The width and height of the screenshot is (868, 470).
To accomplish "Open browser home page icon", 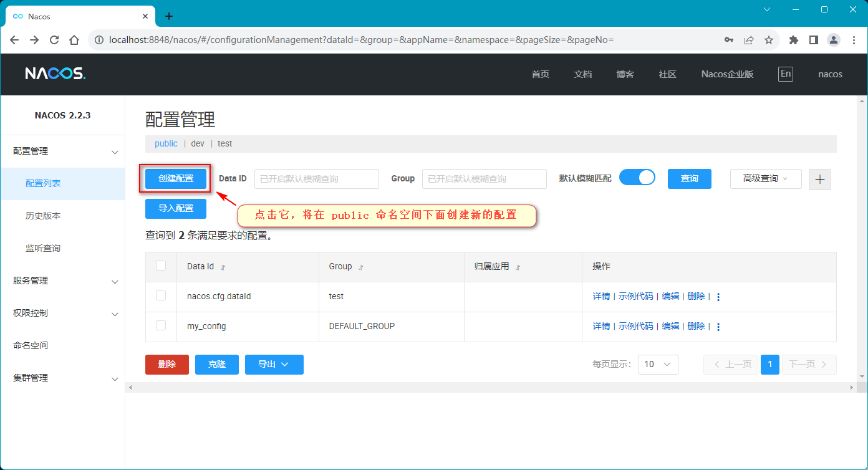I will tap(74, 40).
